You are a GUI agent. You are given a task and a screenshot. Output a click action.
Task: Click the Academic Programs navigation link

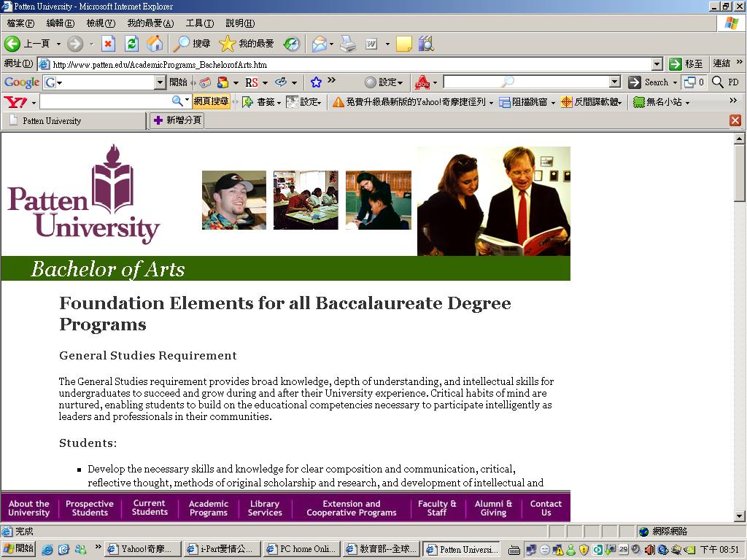click(209, 507)
